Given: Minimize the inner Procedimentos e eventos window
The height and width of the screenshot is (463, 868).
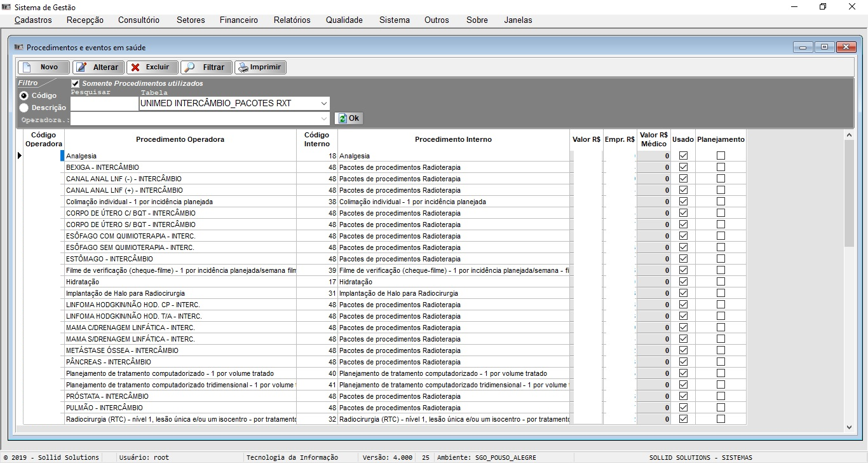Looking at the screenshot, I should pyautogui.click(x=803, y=47).
